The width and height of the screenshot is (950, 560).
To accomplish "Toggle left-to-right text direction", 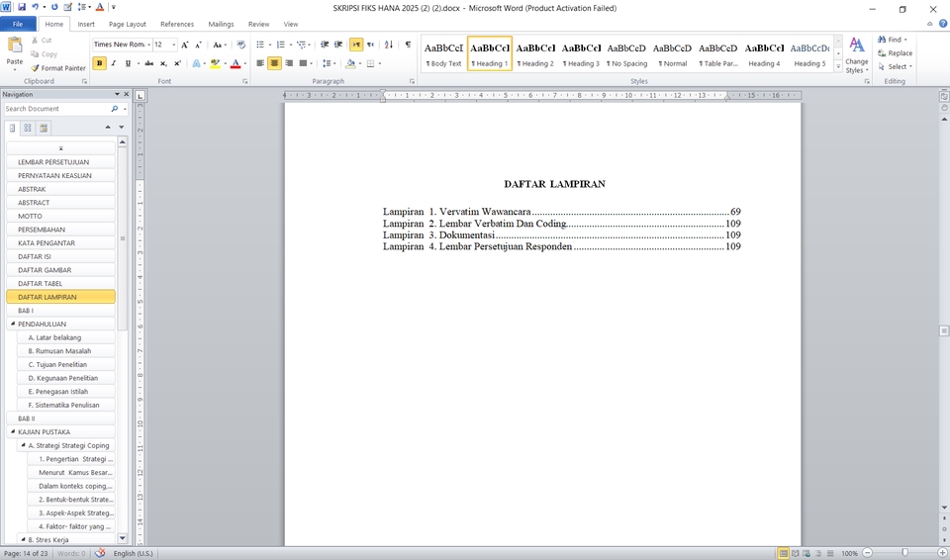I will (356, 45).
